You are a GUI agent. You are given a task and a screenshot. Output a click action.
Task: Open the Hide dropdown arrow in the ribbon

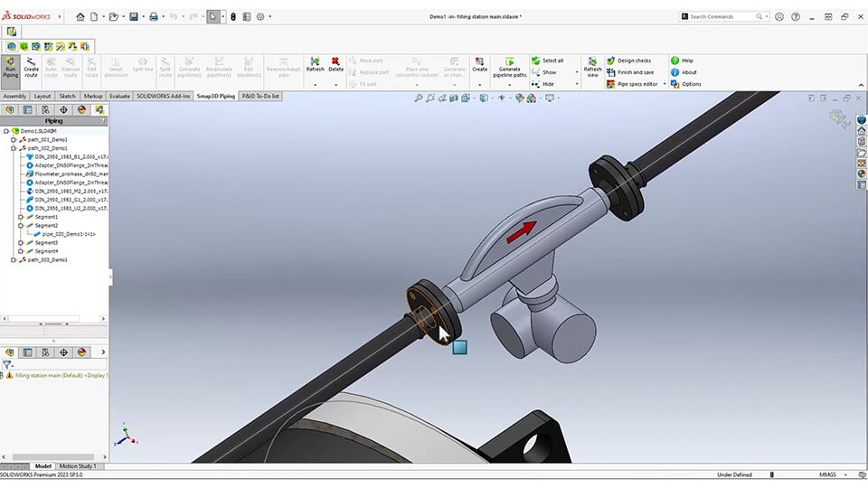pyautogui.click(x=577, y=84)
